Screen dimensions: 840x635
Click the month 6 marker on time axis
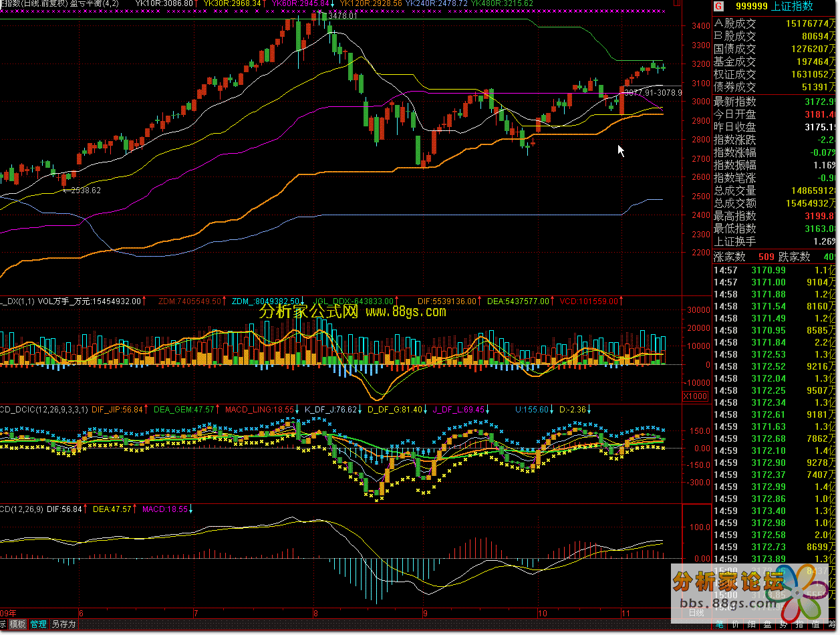pyautogui.click(x=81, y=612)
